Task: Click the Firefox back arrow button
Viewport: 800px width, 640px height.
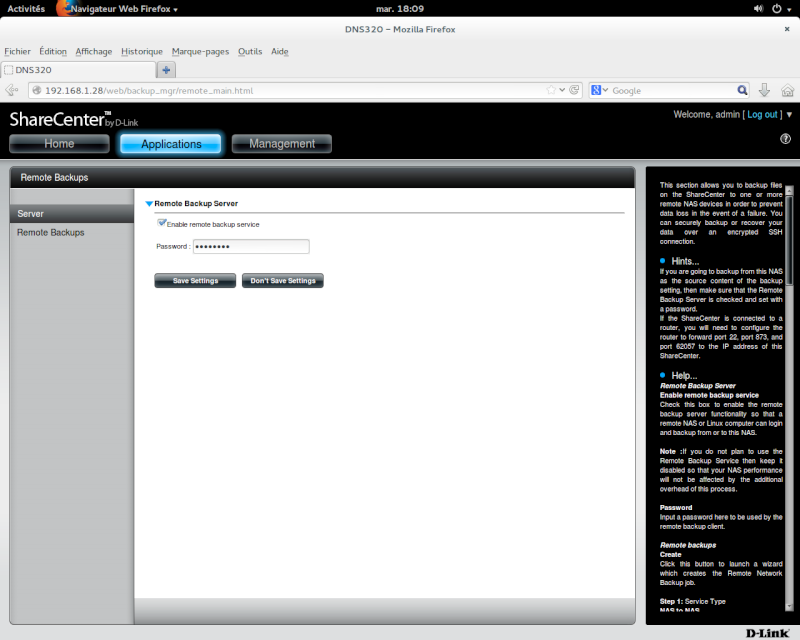Action: [12, 90]
